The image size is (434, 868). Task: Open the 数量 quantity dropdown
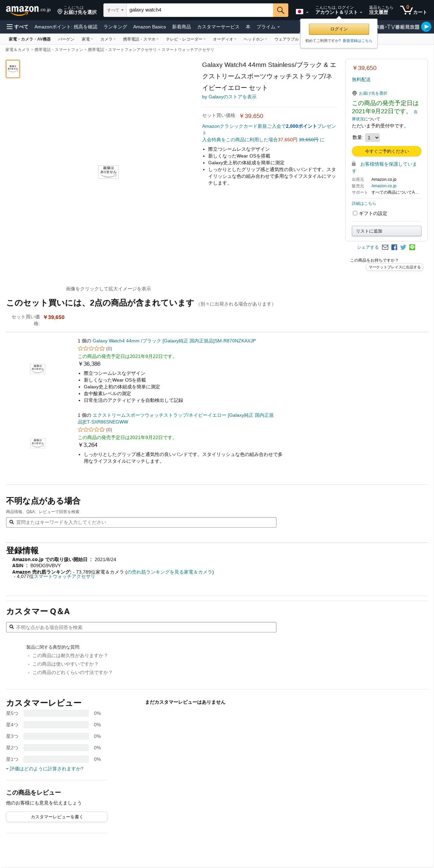tap(372, 138)
